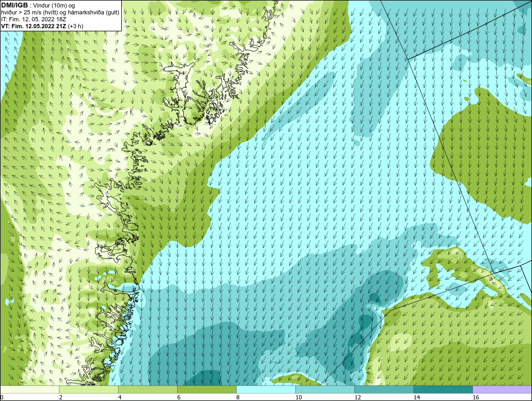The image size is (532, 401).
Task: Click the scale label '10'
Action: 298,397
